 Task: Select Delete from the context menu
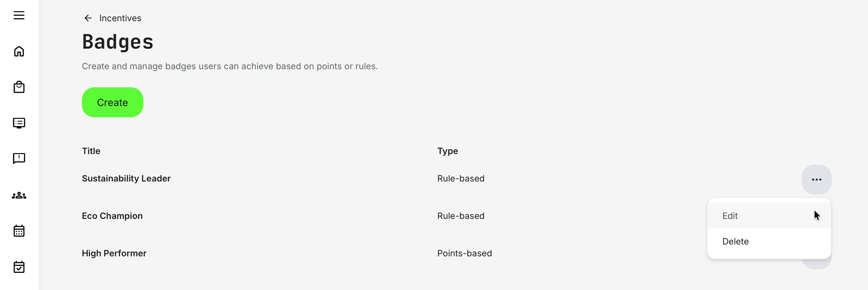coord(735,241)
